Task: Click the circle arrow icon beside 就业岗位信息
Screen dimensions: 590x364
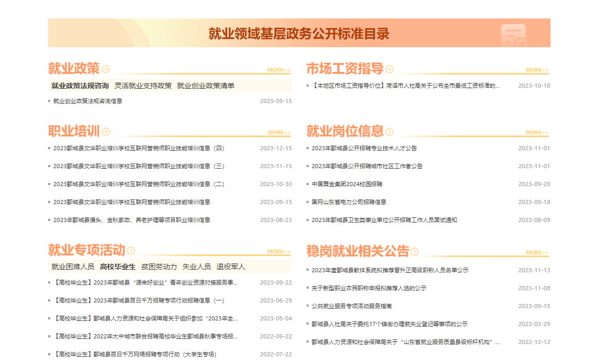Action: point(390,132)
